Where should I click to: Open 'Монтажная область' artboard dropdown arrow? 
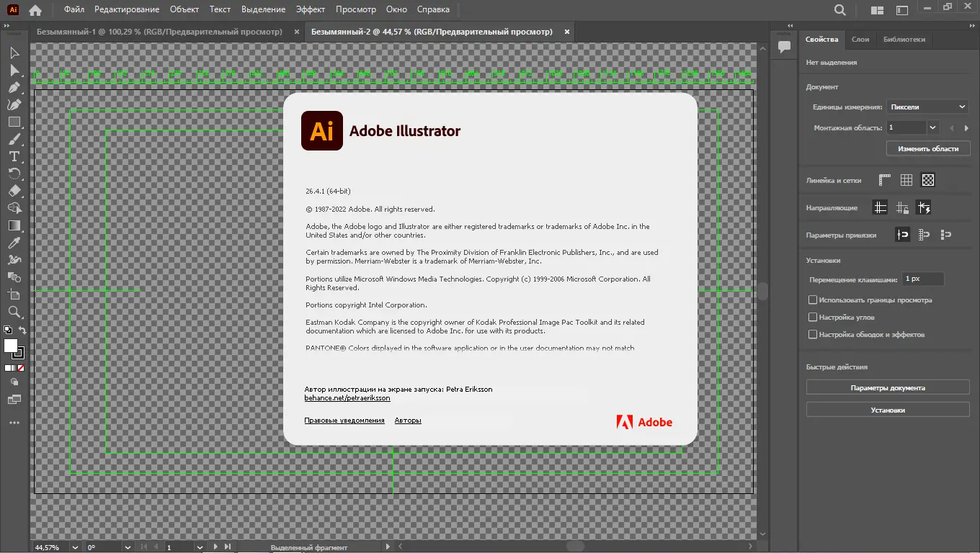[x=933, y=128]
